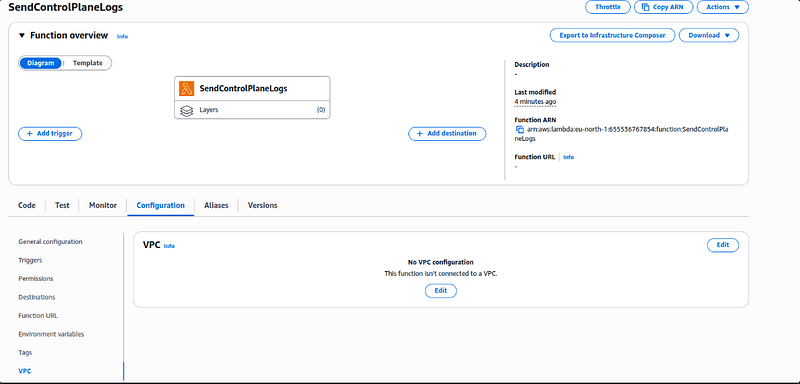The height and width of the screenshot is (384, 800).
Task: Switch the view to Template
Action: pyautogui.click(x=87, y=63)
